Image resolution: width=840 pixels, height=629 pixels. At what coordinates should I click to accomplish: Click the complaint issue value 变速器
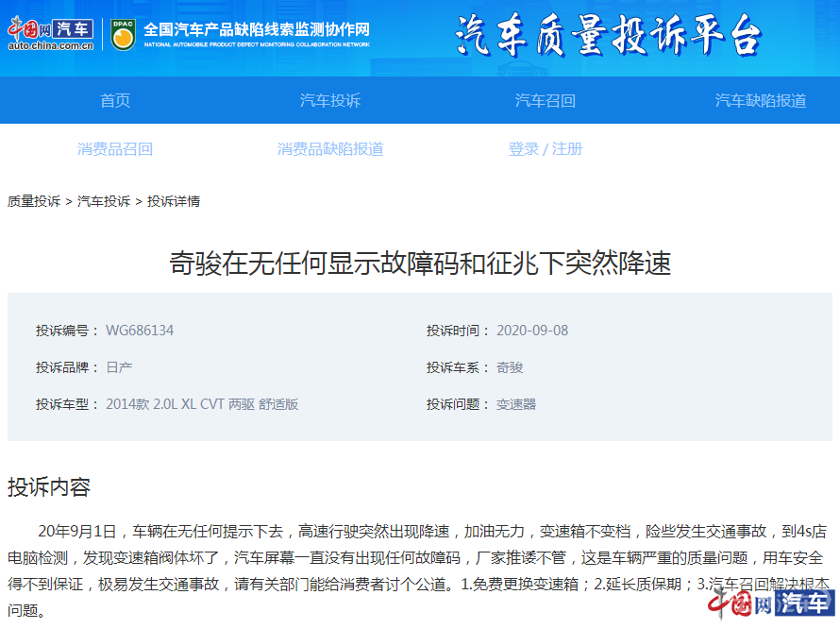coord(516,404)
